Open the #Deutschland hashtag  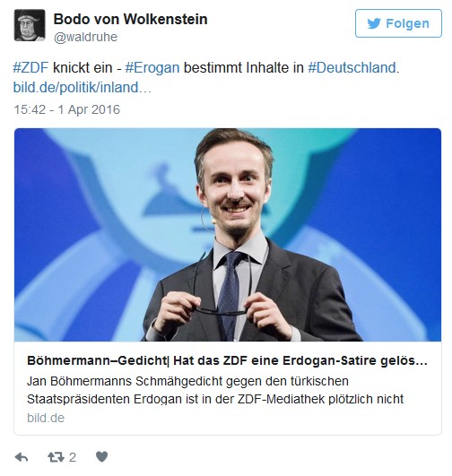(352, 67)
